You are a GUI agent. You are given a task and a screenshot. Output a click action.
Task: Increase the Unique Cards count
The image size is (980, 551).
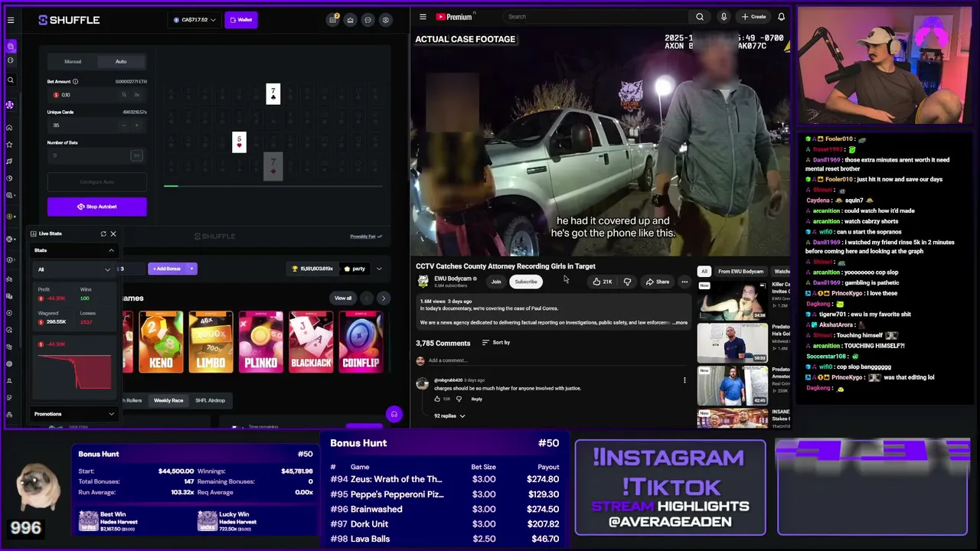(x=137, y=126)
